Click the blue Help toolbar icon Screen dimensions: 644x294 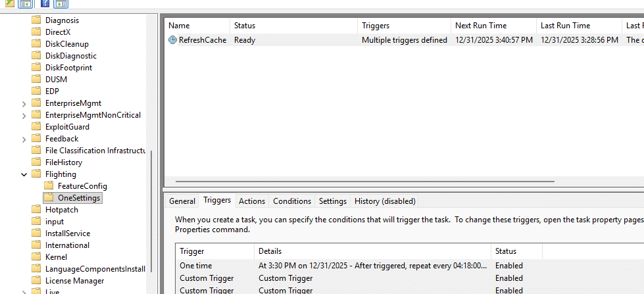(45, 4)
